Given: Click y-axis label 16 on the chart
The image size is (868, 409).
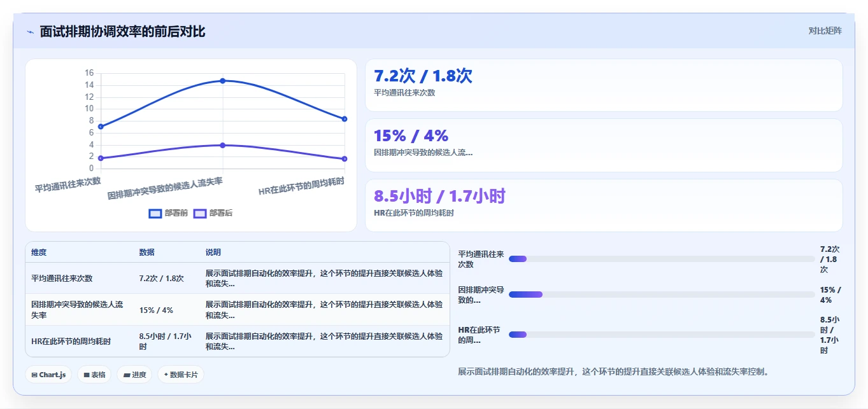Looking at the screenshot, I should 89,73.
